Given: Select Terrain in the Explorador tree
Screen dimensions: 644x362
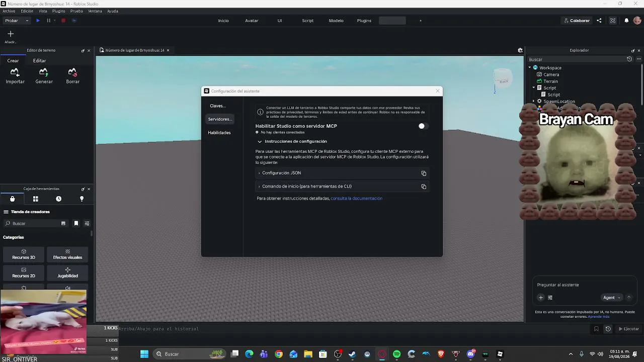Looking at the screenshot, I should point(550,81).
